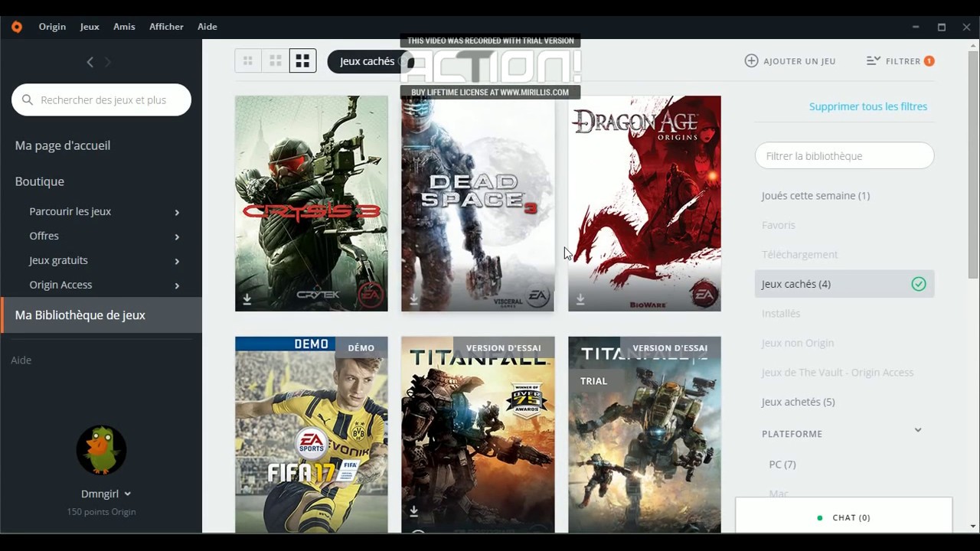Open the Aide menu in menu bar
980x551 pixels.
[x=207, y=27]
